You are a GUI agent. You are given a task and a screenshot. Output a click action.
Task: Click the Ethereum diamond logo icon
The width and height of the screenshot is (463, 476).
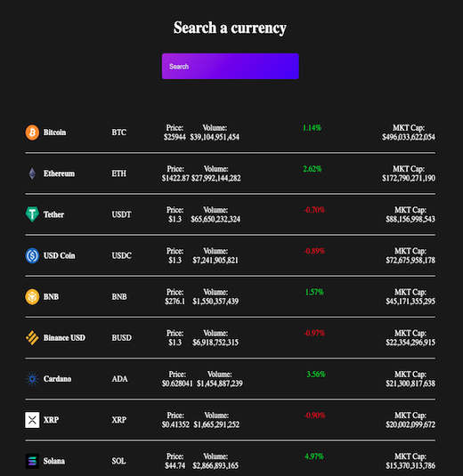[32, 173]
